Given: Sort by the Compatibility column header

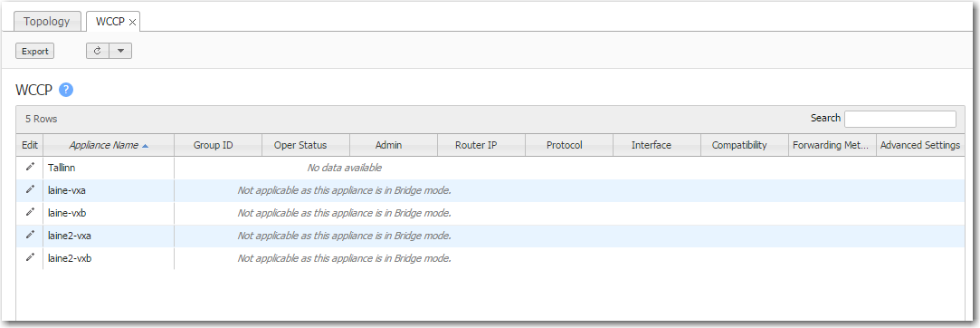Looking at the screenshot, I should [x=745, y=145].
